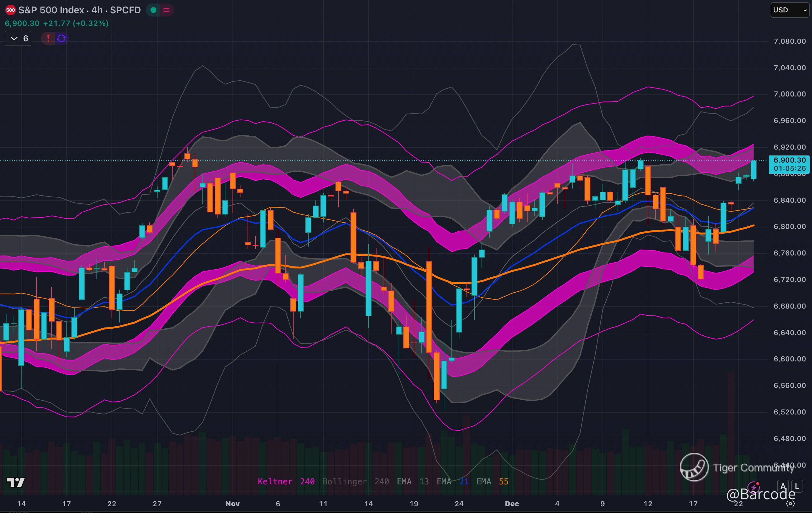Click the TradingView logo in bottom-left
Screen dimensions: 812x513
pyautogui.click(x=16, y=482)
